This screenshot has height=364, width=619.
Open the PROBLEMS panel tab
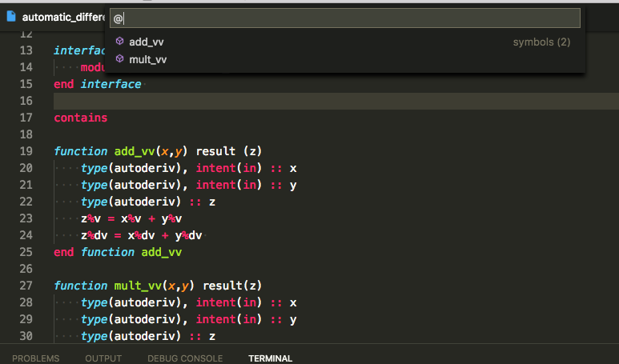(35, 358)
